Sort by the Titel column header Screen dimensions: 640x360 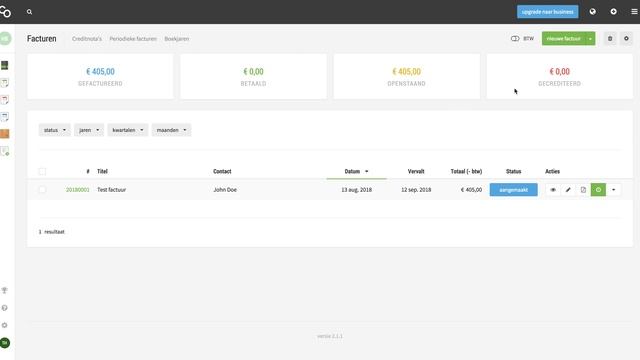[x=102, y=171]
